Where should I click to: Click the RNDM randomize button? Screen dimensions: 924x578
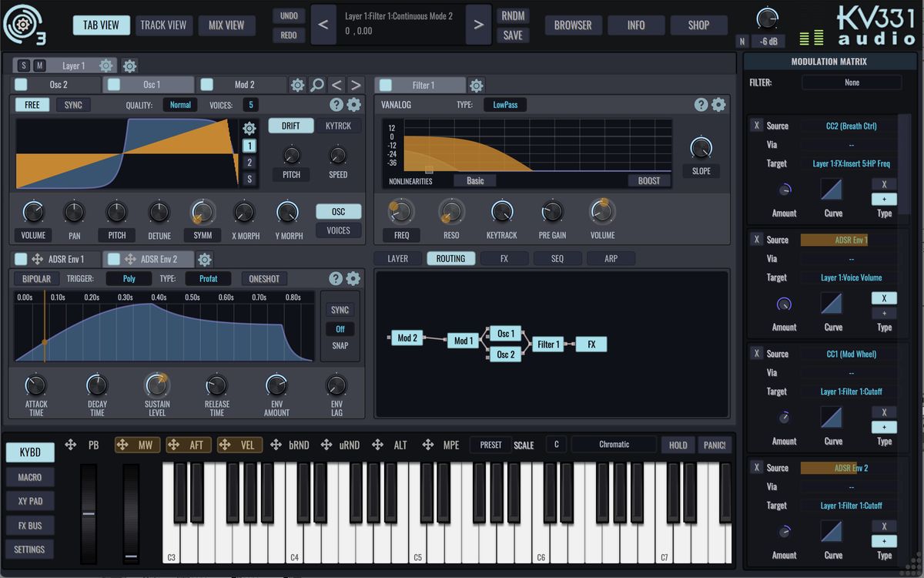click(513, 15)
